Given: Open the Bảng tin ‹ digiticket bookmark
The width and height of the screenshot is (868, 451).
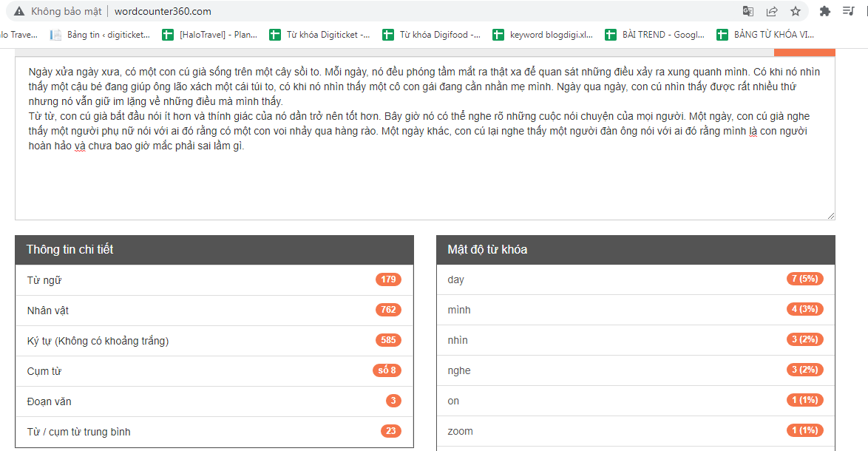Looking at the screenshot, I should tap(101, 35).
